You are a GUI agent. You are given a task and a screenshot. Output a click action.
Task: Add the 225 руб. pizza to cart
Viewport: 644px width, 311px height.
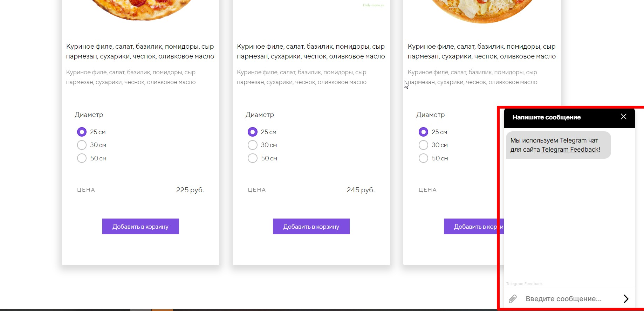click(141, 227)
